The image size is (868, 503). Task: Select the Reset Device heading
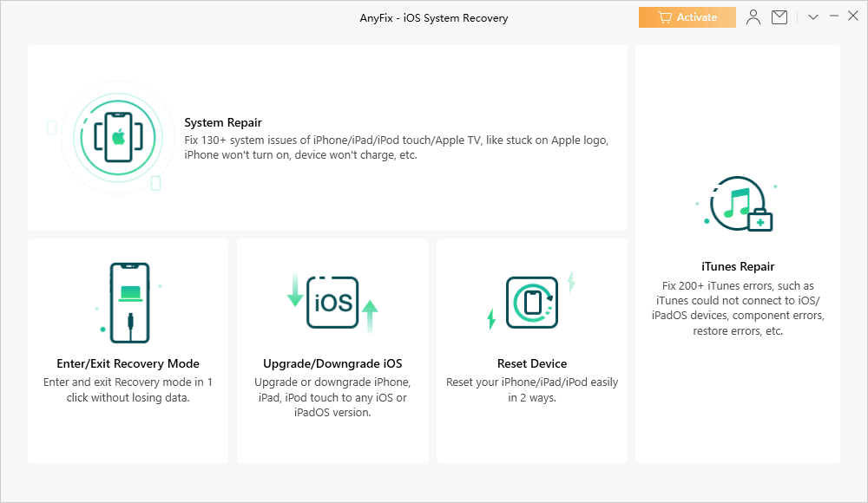[532, 364]
